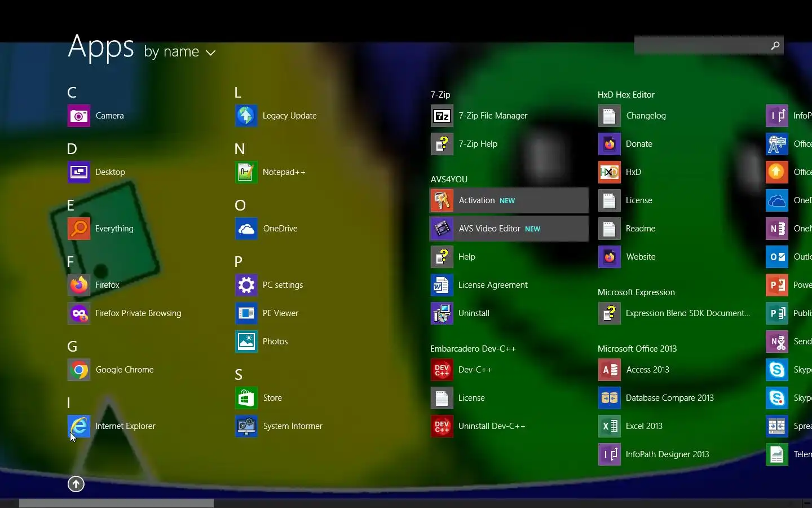Click 'License' under Embarcadero Dev-C++
Viewport: 812px width, 508px height.
click(x=471, y=398)
